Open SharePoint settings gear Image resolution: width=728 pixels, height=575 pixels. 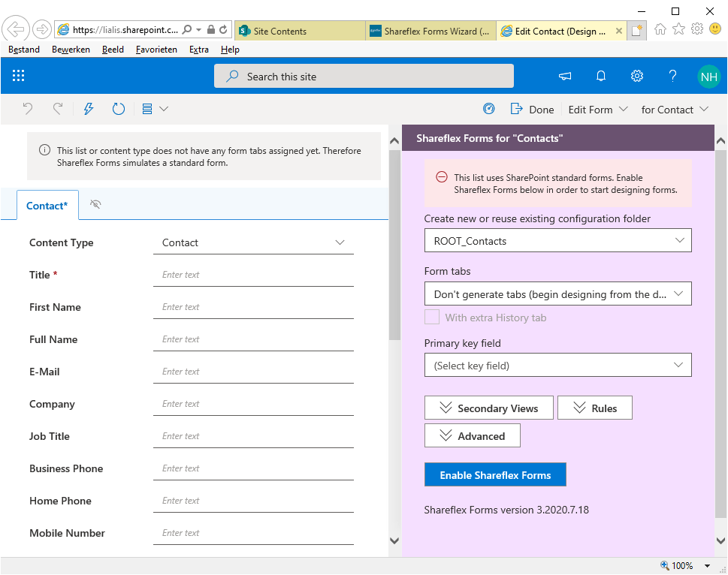click(637, 76)
